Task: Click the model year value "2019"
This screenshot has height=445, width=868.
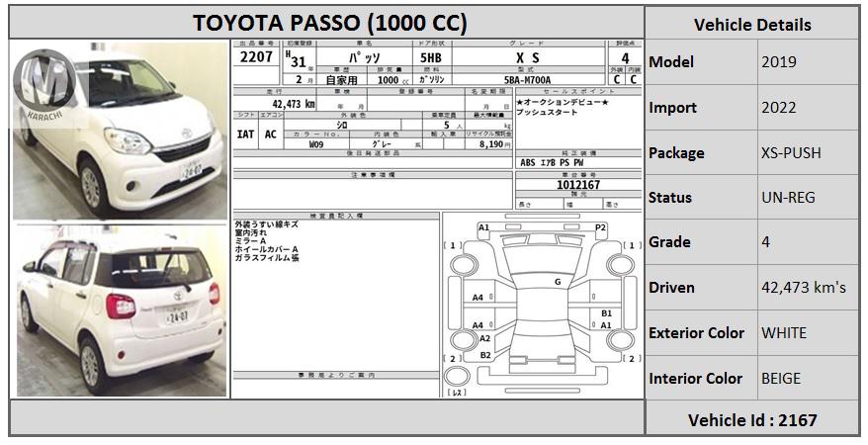Action: 779,62
